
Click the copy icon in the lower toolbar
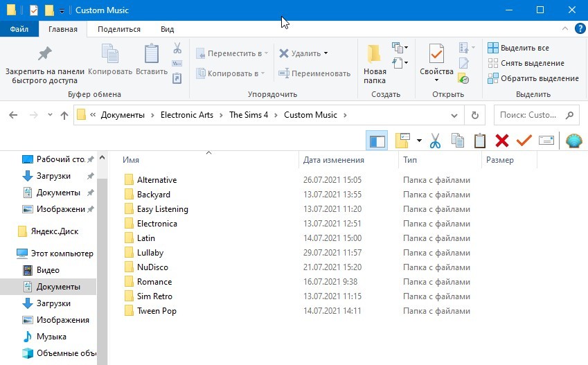(x=458, y=141)
